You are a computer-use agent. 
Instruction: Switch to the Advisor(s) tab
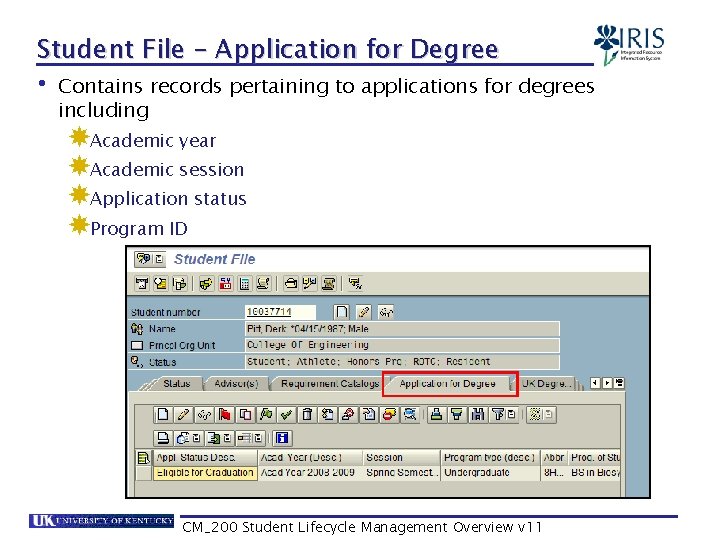coord(236,383)
